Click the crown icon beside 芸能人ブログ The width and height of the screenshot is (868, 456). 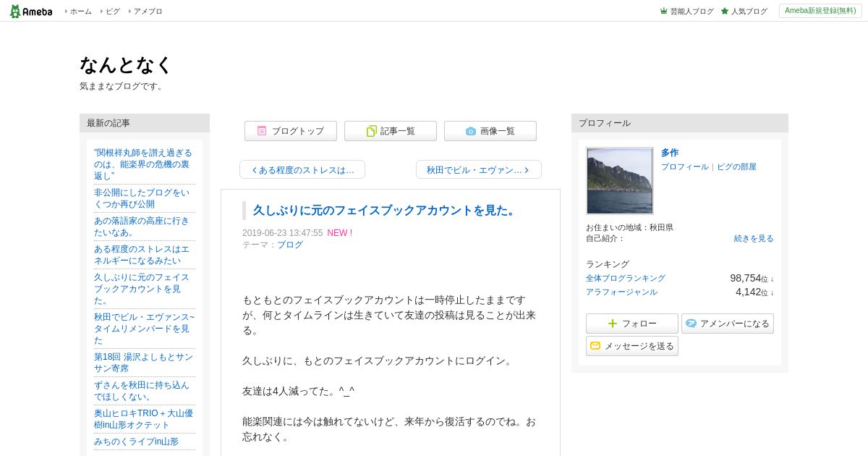663,11
